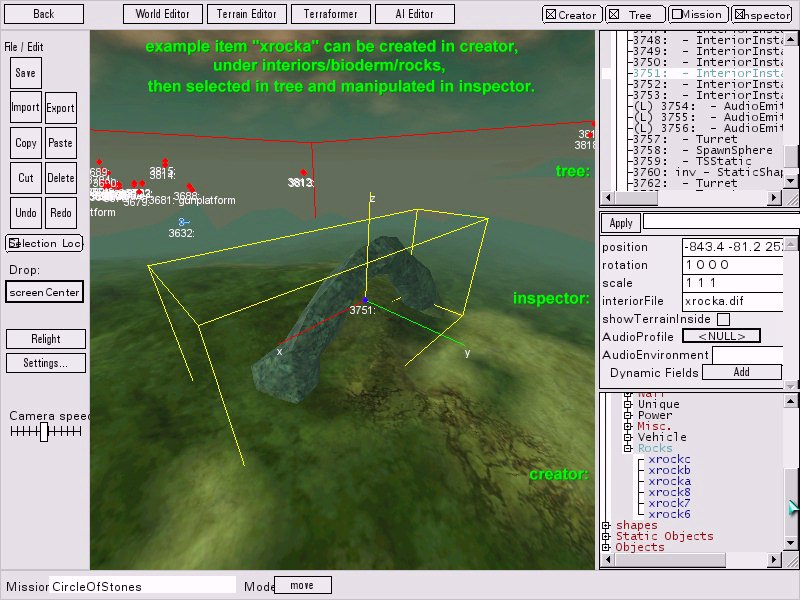Expand the Objects category in creator
Viewport: 800px width, 600px height.
click(606, 547)
